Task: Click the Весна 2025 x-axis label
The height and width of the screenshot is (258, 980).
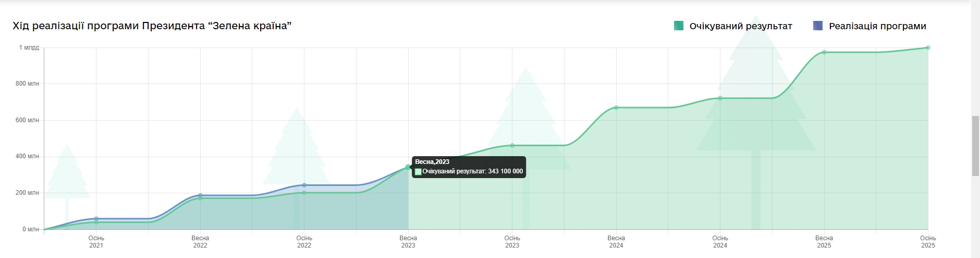Action: (824, 242)
